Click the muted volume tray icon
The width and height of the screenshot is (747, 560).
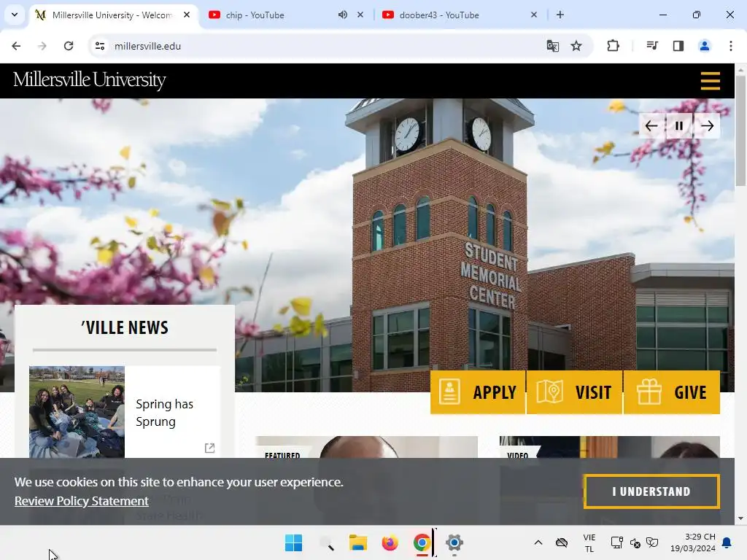click(x=635, y=542)
